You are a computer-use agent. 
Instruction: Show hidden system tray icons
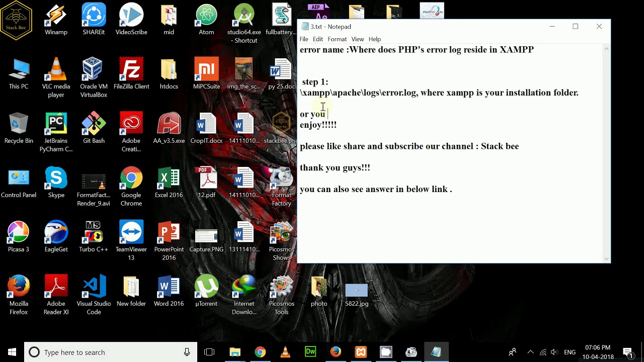[x=530, y=352]
